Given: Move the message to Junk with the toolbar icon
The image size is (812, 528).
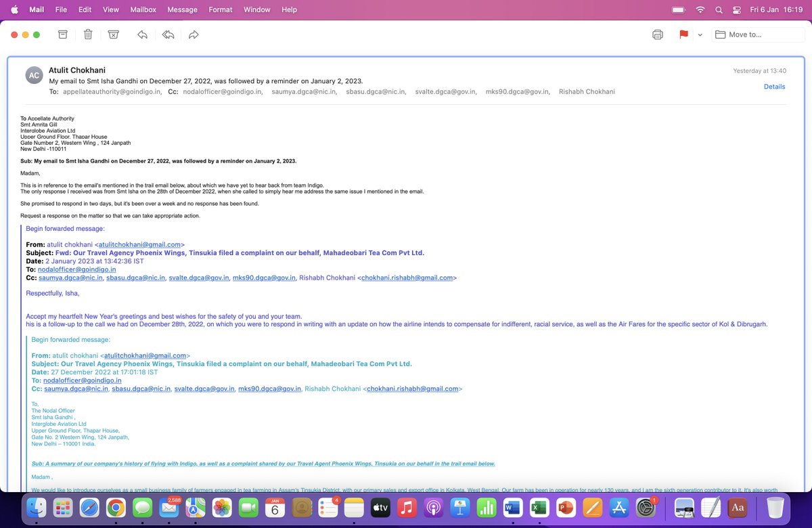Looking at the screenshot, I should pos(114,35).
